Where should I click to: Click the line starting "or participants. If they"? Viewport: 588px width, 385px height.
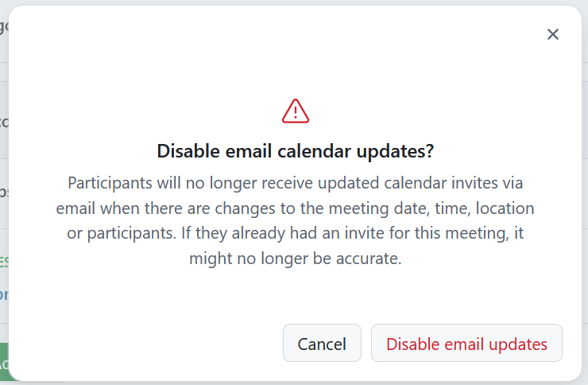(295, 233)
